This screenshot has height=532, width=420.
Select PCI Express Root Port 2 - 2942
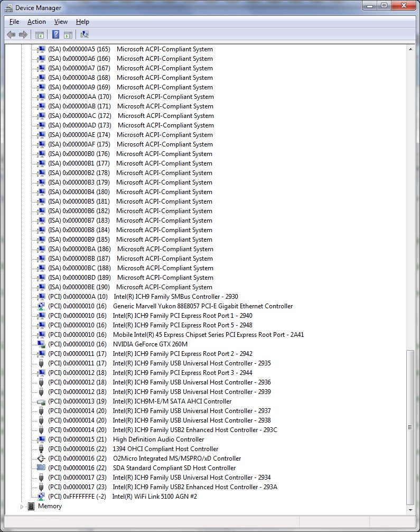(x=150, y=354)
